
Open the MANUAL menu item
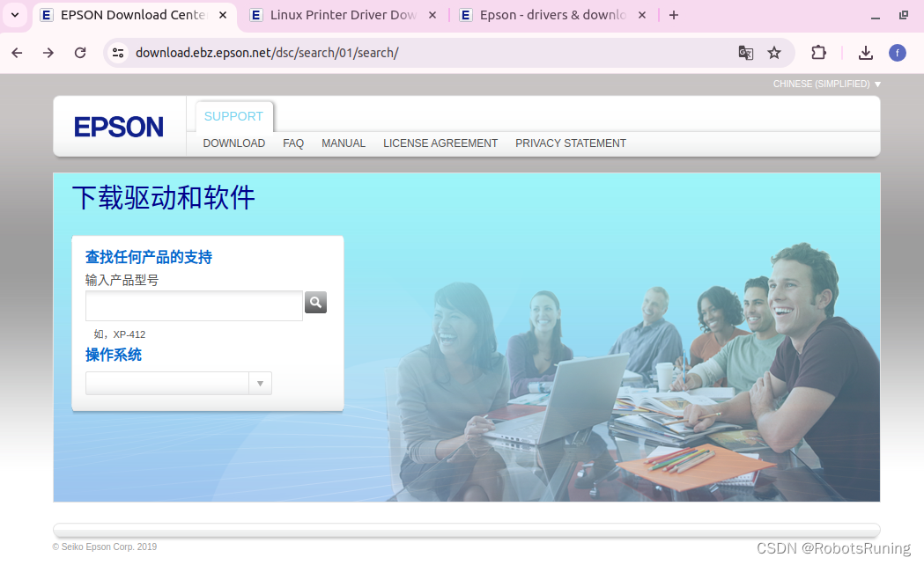(x=344, y=143)
